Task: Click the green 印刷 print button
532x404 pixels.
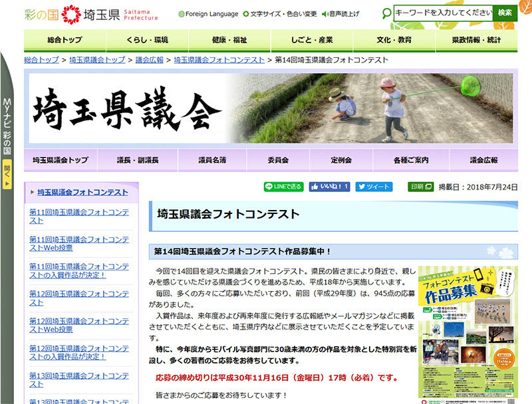Action: point(421,187)
